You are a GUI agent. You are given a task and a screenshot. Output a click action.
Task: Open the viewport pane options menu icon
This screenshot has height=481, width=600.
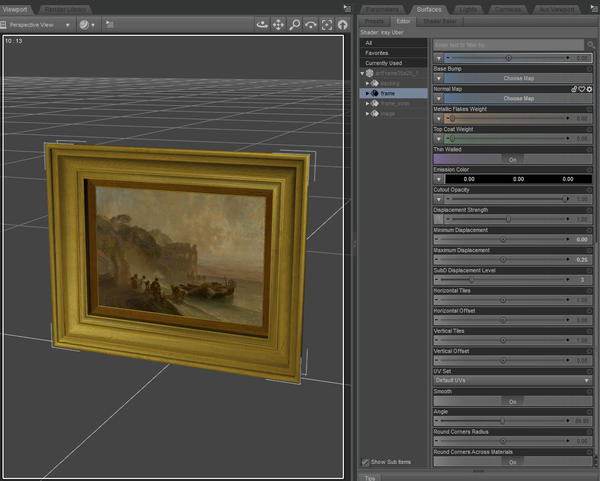click(347, 8)
